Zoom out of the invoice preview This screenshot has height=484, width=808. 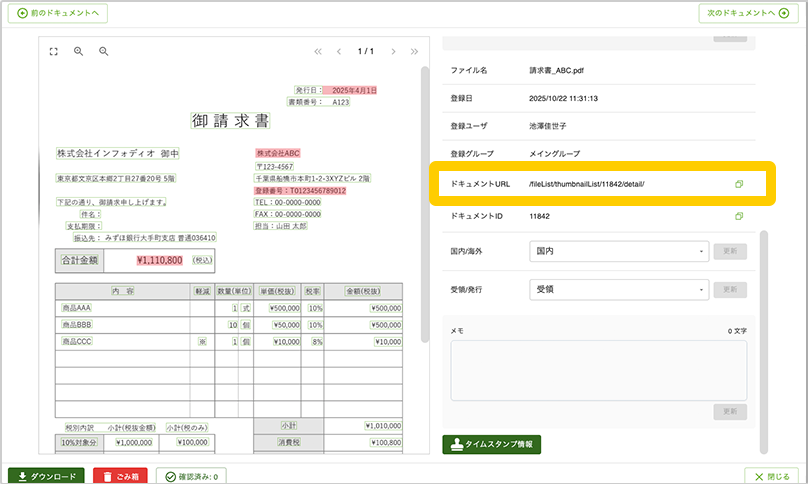[x=103, y=51]
